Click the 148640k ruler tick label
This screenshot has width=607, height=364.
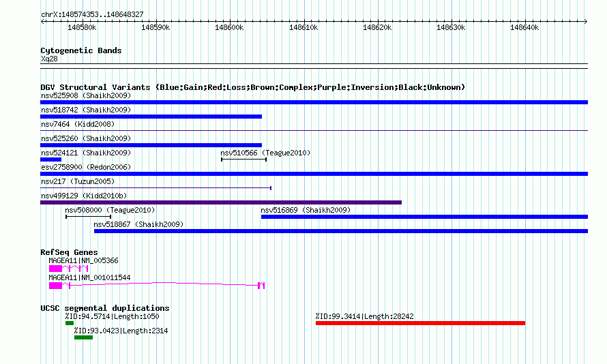click(x=524, y=28)
